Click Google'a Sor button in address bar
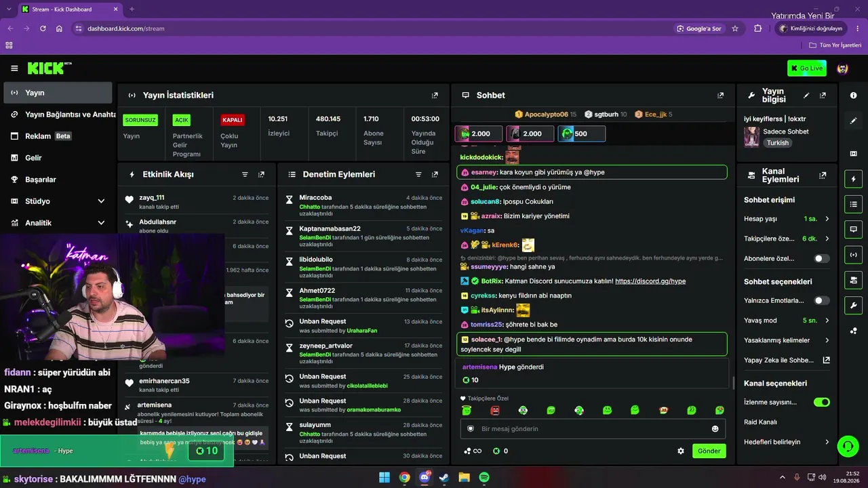 coord(698,28)
